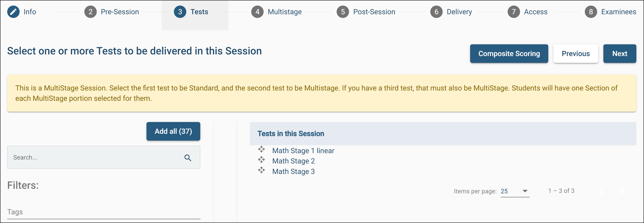Grab the drag handle beside Math Stage 3
Screen dimensions: 644x223
click(261, 170)
